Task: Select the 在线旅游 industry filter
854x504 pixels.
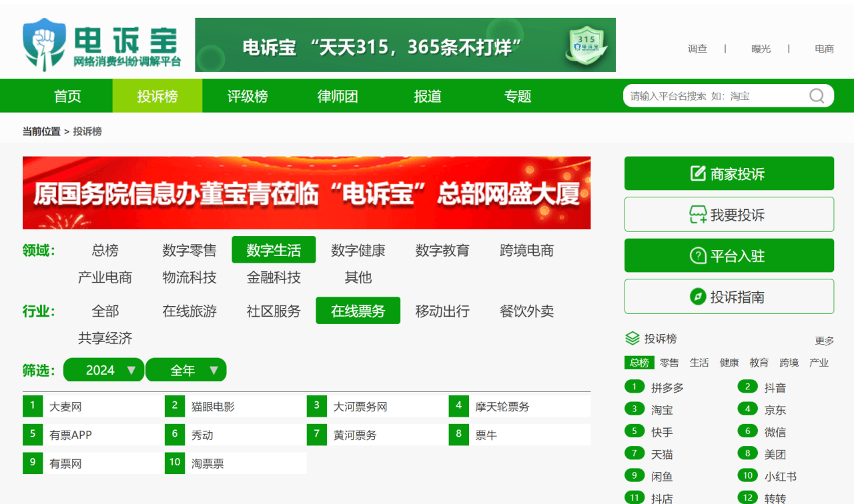Action: point(189,311)
